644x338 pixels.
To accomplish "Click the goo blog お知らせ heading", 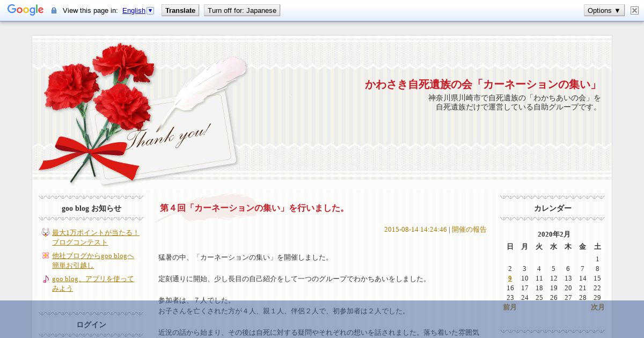I will tap(91, 208).
